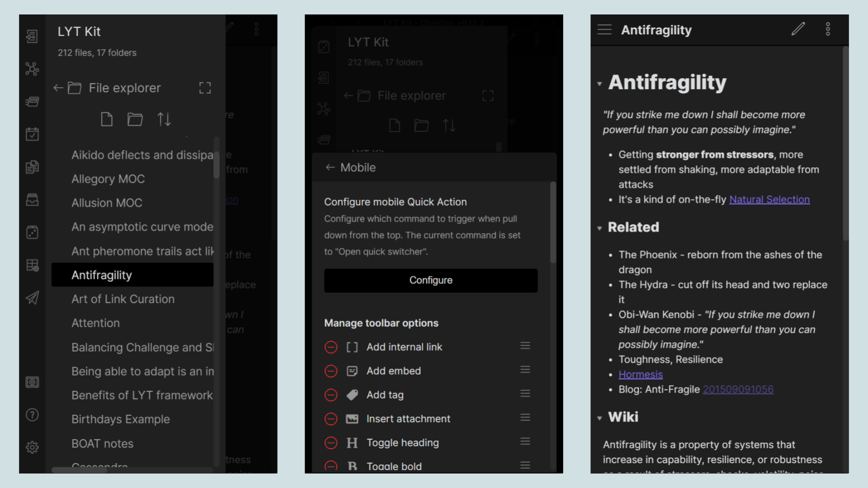
Task: Go back from Mobile settings page
Action: tap(330, 167)
